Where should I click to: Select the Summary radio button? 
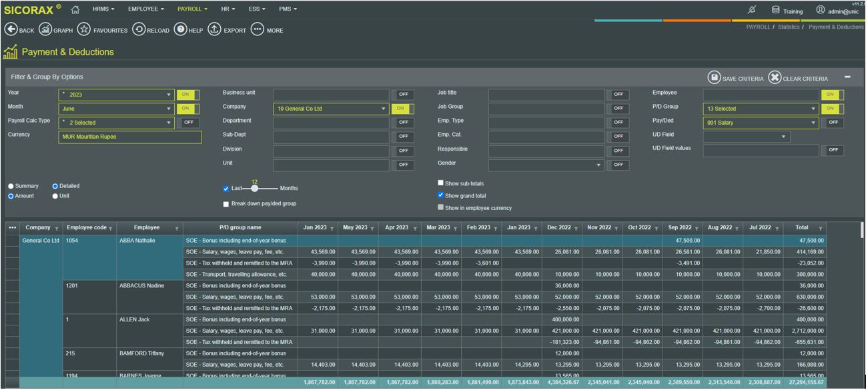pyautogui.click(x=11, y=187)
